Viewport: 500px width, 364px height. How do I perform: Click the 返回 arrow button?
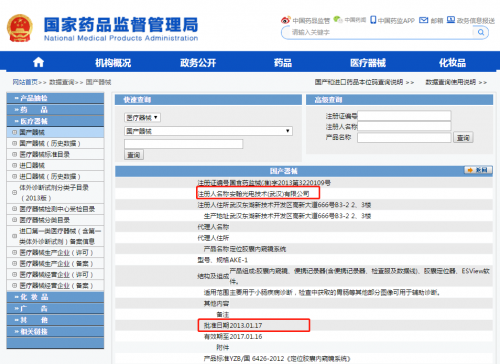pyautogui.click(x=478, y=170)
